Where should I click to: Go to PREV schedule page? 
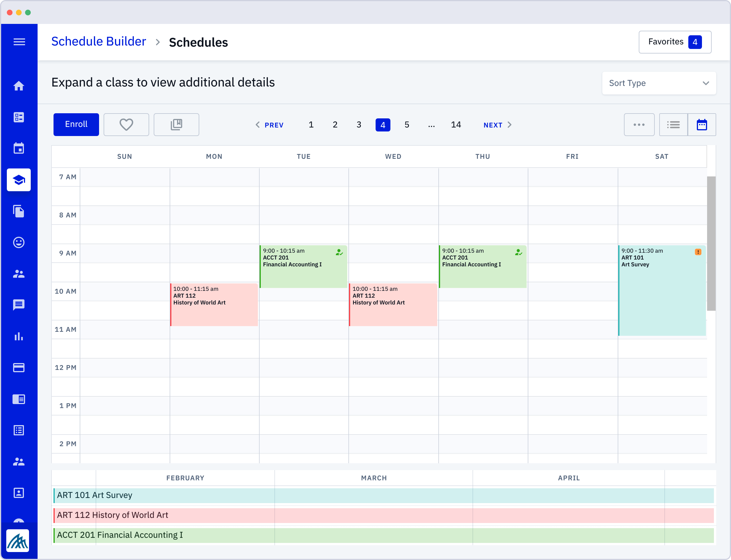[270, 125]
